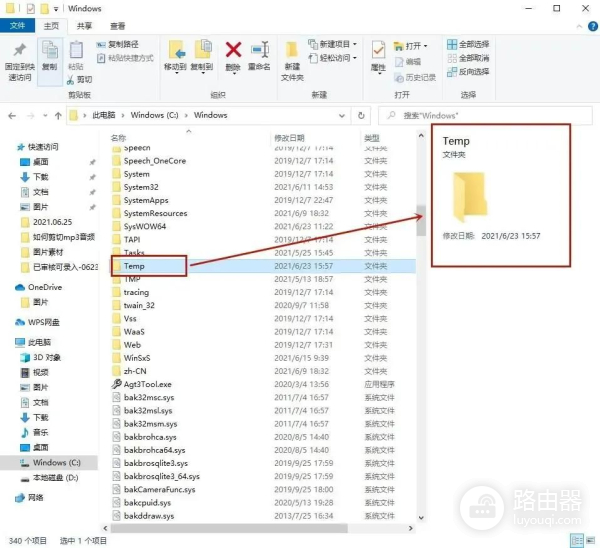Switch to the Home tab
This screenshot has width=600, height=548.
click(x=51, y=26)
